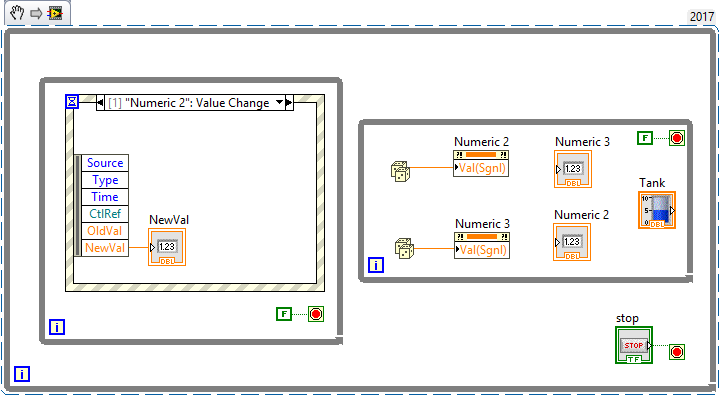This screenshot has height=396, width=720.
Task: Click the run arrow snippet icon
Action: [x=36, y=13]
